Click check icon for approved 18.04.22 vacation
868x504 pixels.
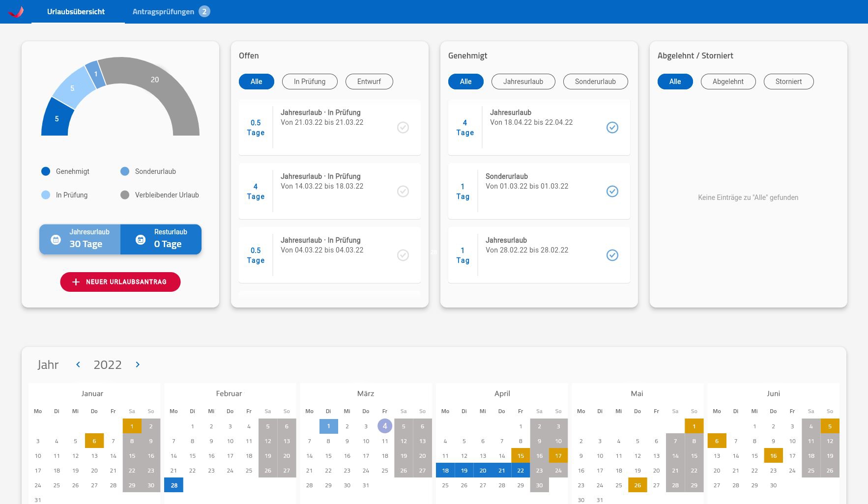pos(612,128)
